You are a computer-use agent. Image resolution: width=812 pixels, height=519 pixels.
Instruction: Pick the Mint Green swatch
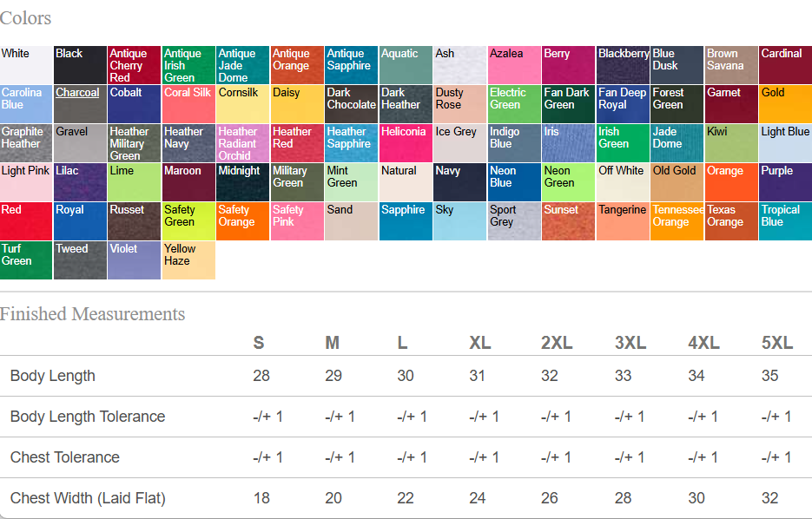coord(351,182)
